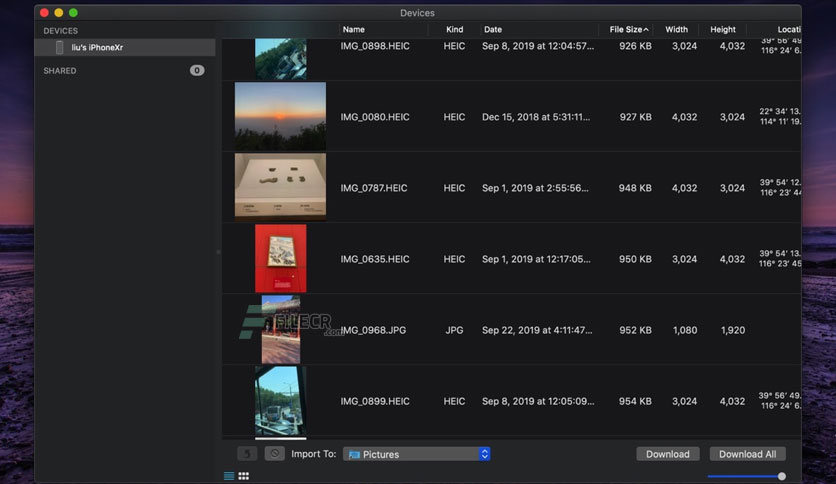The height and width of the screenshot is (484, 836).
Task: Click the rotate button in bottom toolbar
Action: click(247, 454)
